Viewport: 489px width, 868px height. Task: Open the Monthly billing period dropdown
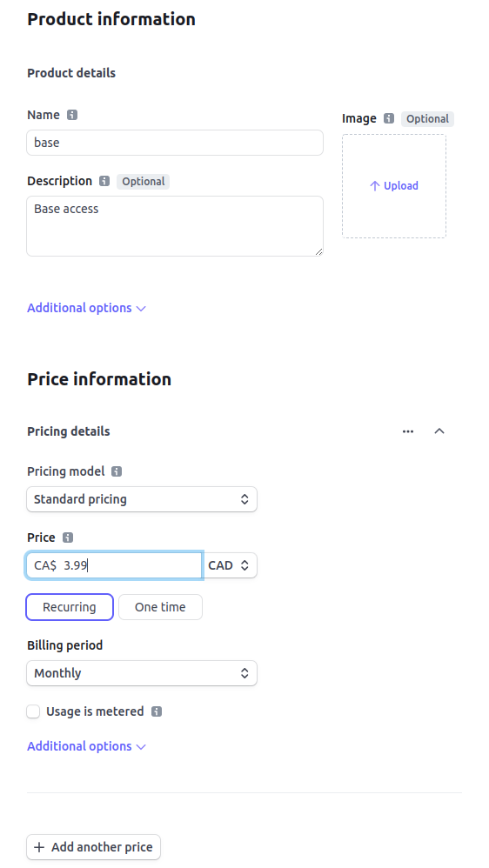point(142,673)
